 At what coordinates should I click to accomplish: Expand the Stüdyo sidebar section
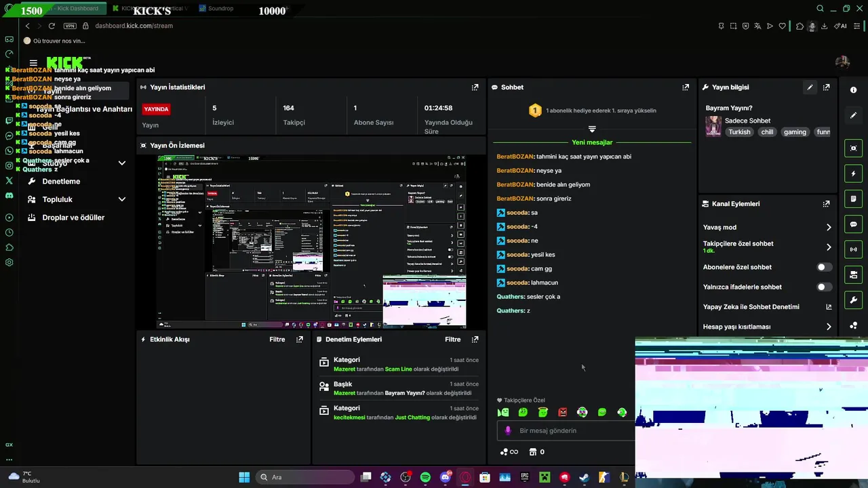click(122, 163)
